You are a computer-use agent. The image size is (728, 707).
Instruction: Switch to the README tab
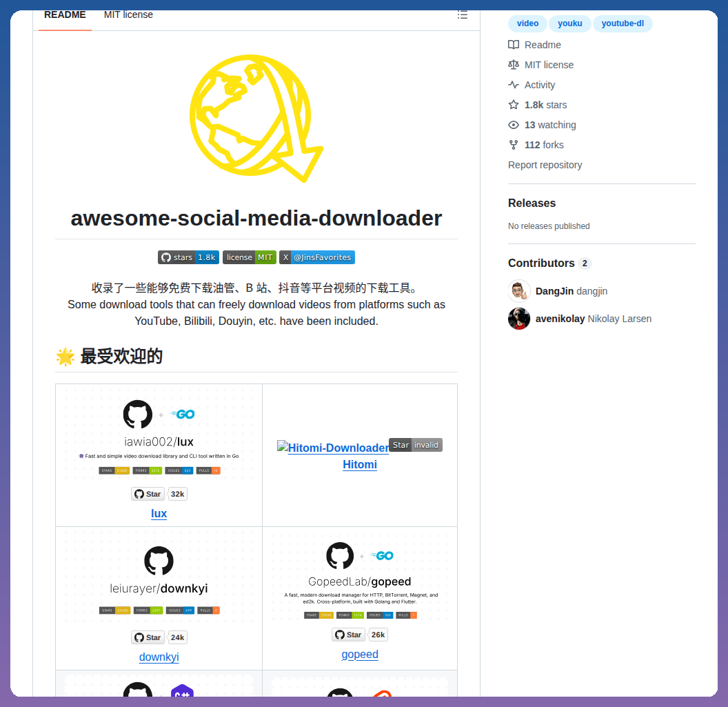[65, 15]
